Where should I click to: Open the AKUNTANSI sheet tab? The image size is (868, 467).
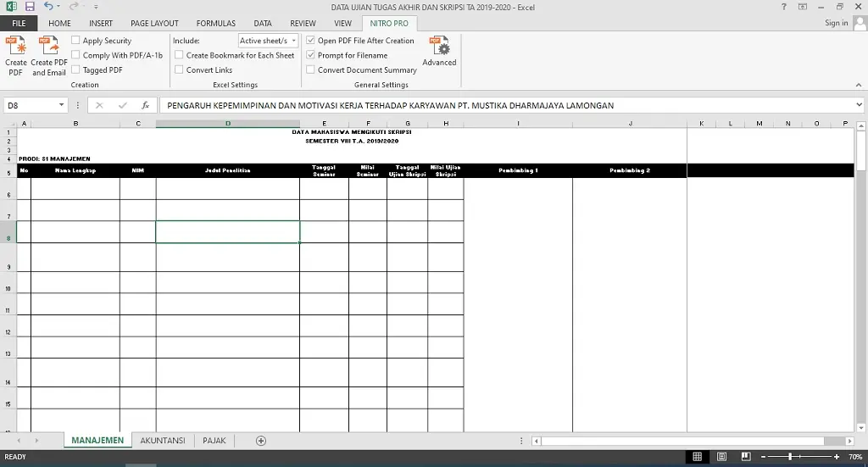coord(163,441)
